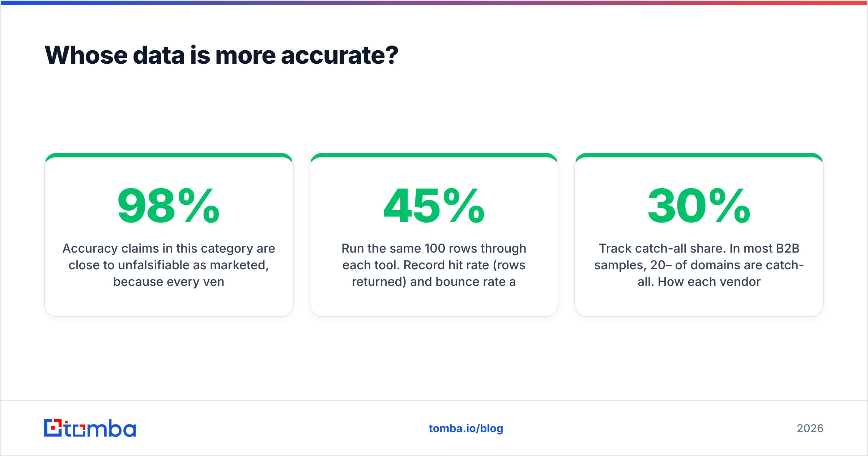Click the third card's empty lower area
The height and width of the screenshot is (456, 868).
point(699,302)
